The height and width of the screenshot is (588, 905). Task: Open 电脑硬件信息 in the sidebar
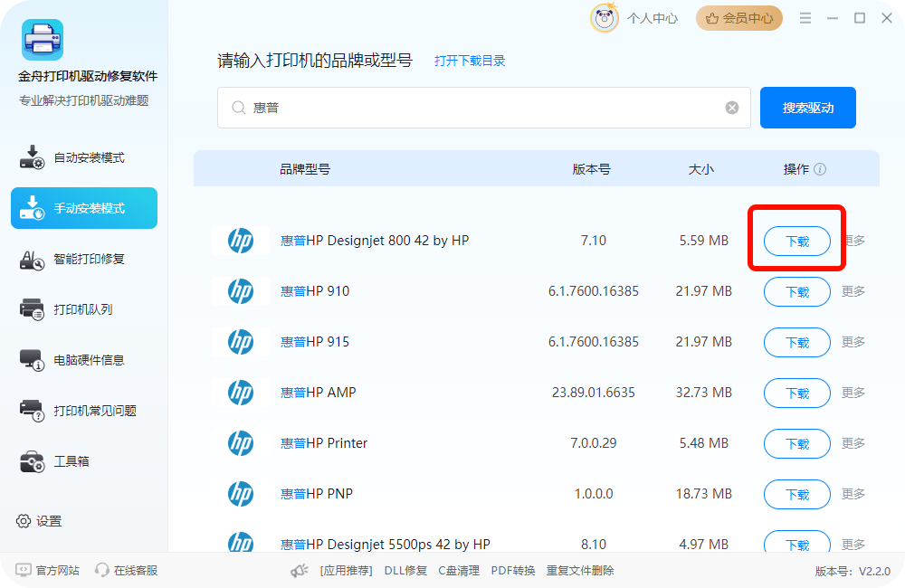84,360
